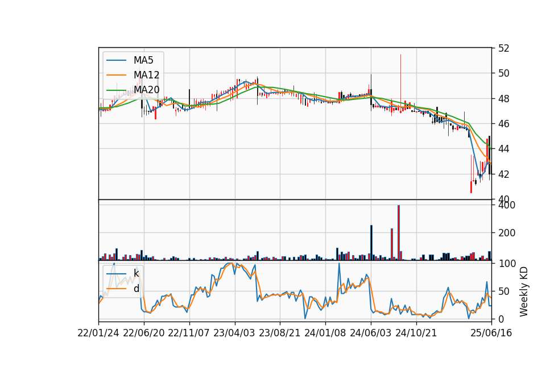This screenshot has height=392, width=546.
Task: Click the MA20 legend label
Action: [146, 90]
